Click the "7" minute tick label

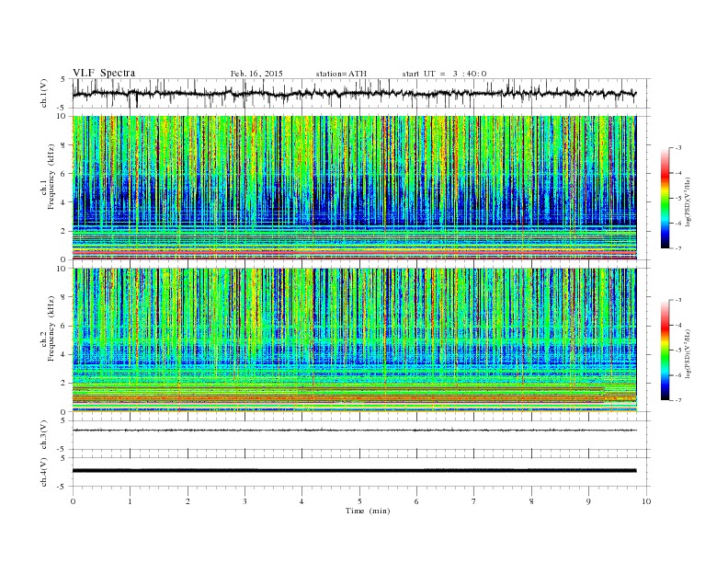[x=474, y=501]
